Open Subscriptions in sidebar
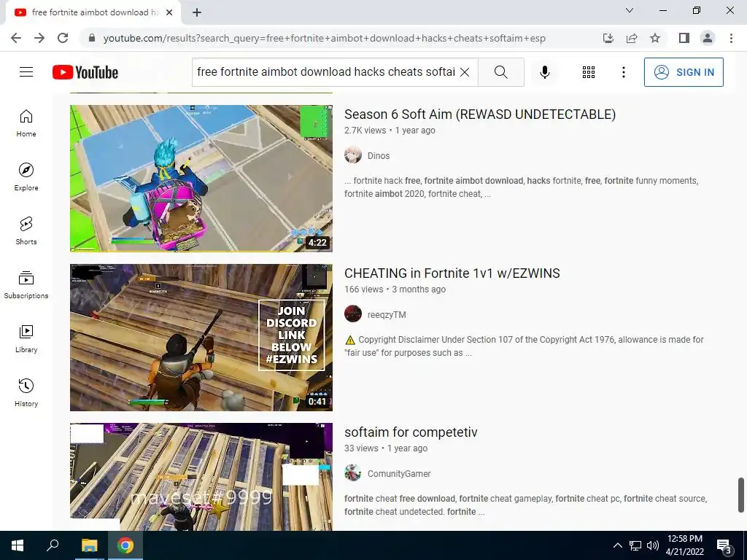The image size is (747, 560). [26, 285]
